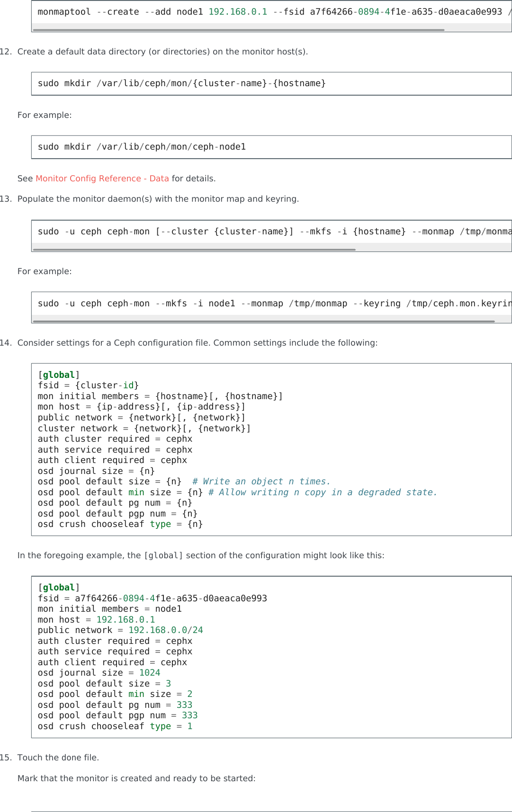Click 'osd crush chooseleaf type = 1' line
The image size is (512, 812).
(115, 726)
